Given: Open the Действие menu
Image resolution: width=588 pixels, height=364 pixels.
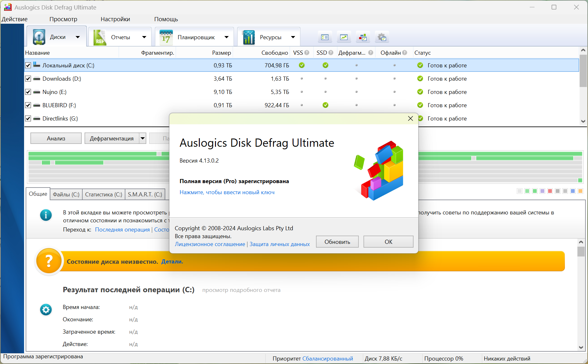Looking at the screenshot, I should pyautogui.click(x=15, y=19).
